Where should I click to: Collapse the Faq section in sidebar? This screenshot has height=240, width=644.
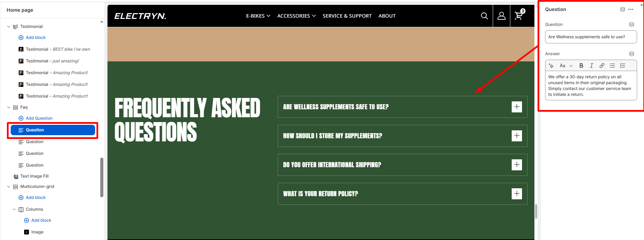pyautogui.click(x=9, y=107)
